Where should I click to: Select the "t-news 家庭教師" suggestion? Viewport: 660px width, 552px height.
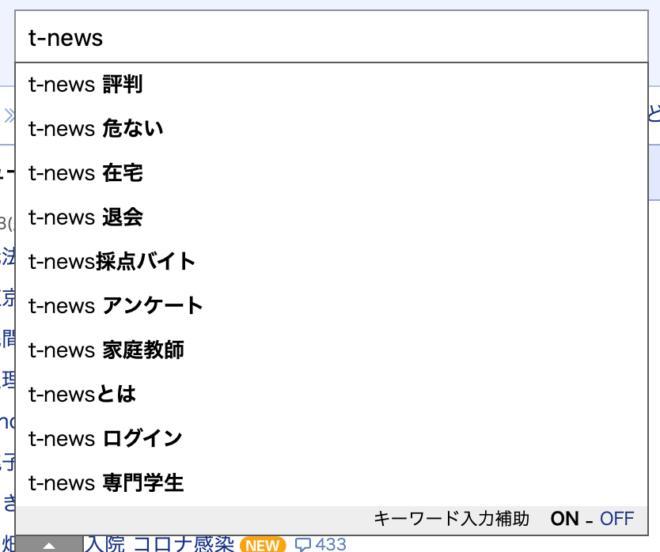coord(106,350)
